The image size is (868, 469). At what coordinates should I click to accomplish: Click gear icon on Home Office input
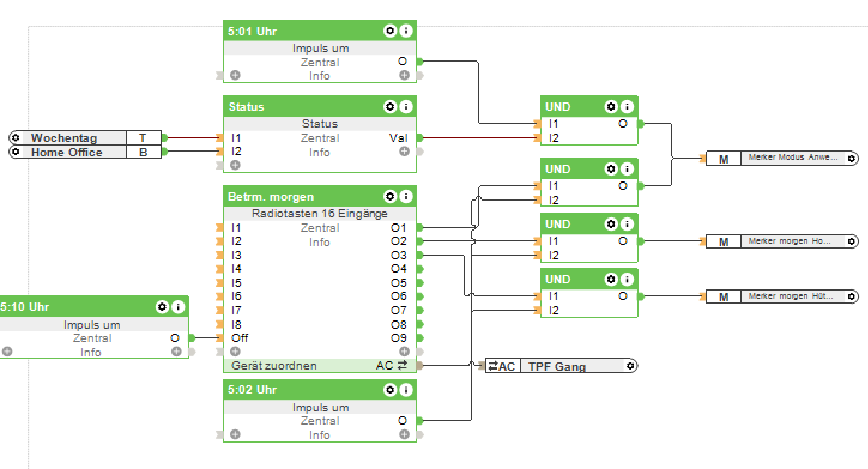(16, 152)
